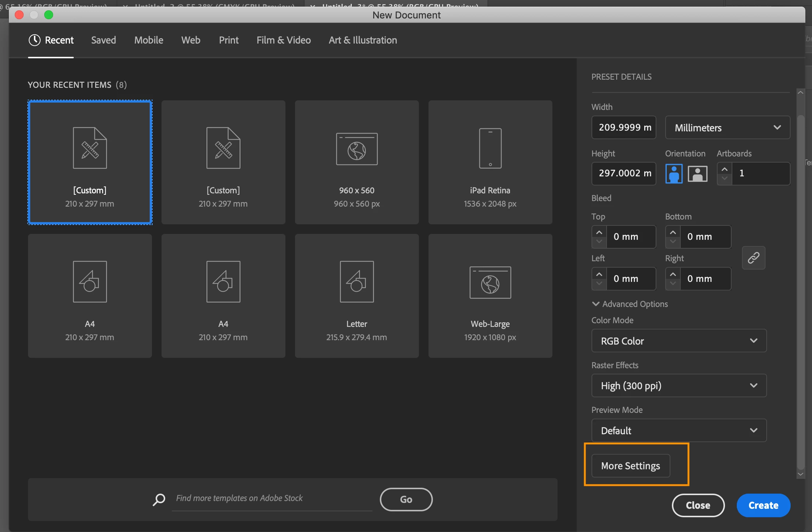Toggle the bleed link chain icon

click(753, 258)
